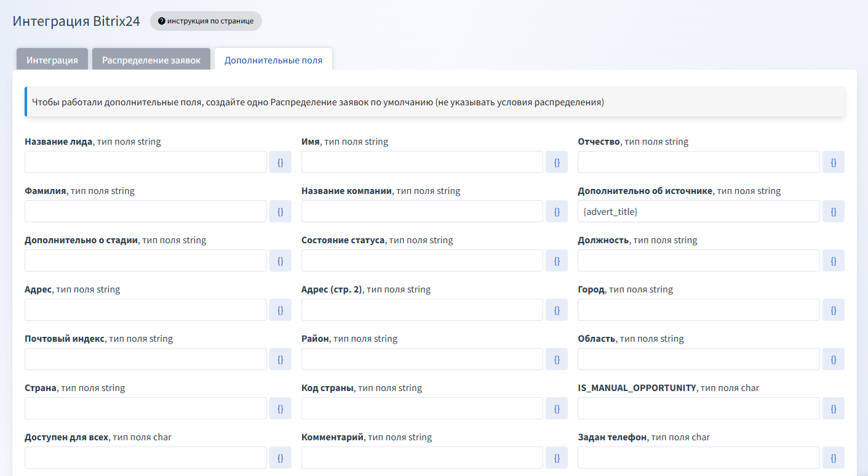Click the «Название лида, тип поля string» label

point(93,142)
